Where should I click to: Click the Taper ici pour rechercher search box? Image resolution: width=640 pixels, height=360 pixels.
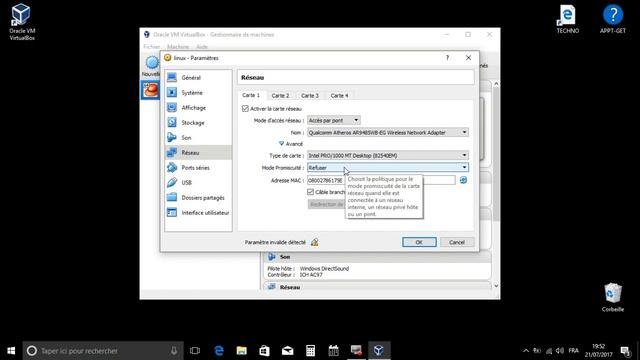click(103, 351)
